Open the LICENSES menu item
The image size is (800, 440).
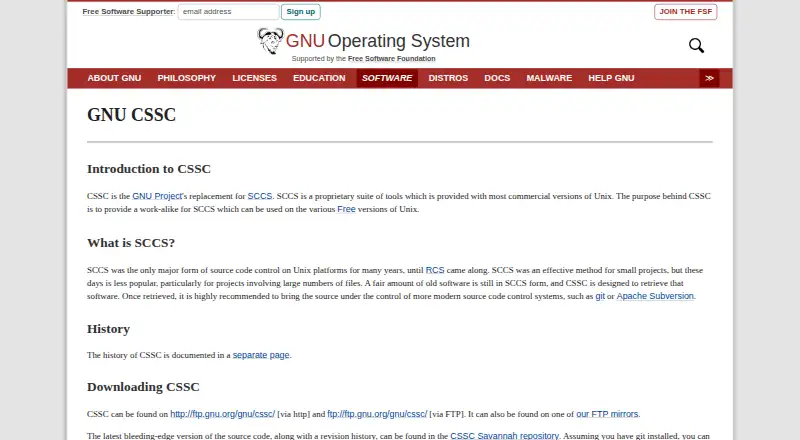click(255, 78)
